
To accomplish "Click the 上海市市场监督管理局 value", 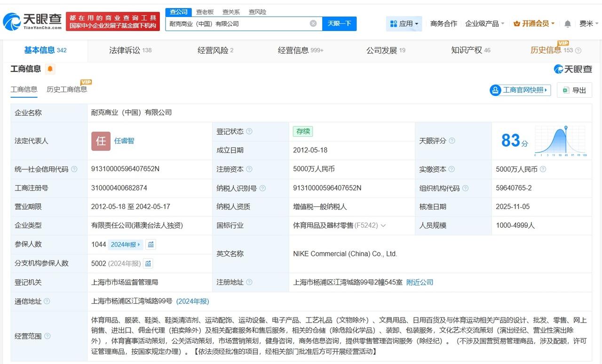I will tap(125, 282).
